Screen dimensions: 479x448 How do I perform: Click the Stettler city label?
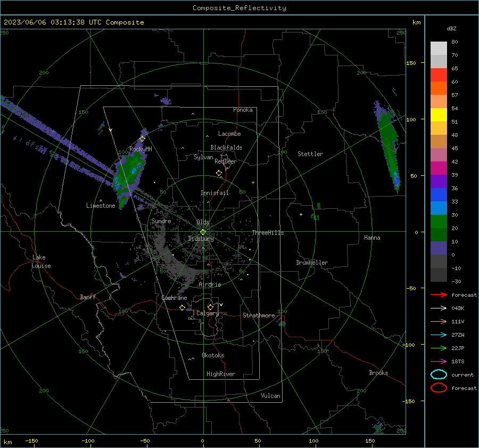310,154
